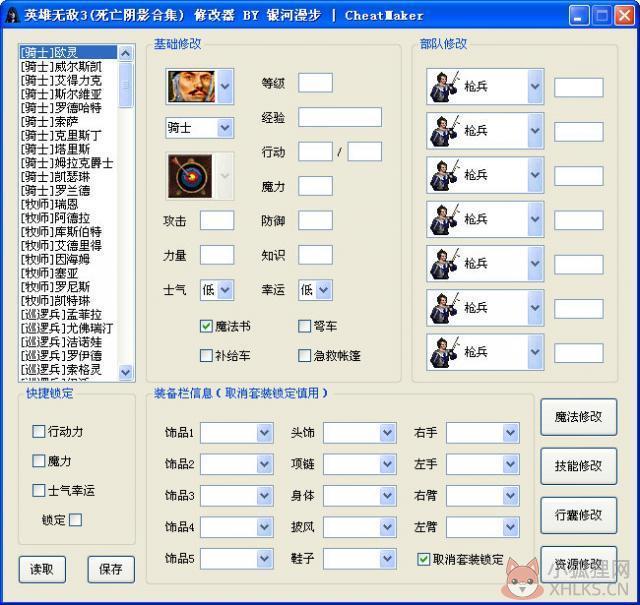
Task: Open the 魔法修改 magic editor
Action: click(x=578, y=417)
